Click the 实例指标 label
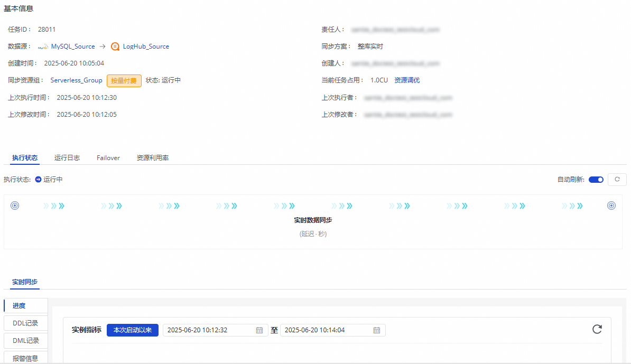The image size is (631, 364). tap(87, 330)
